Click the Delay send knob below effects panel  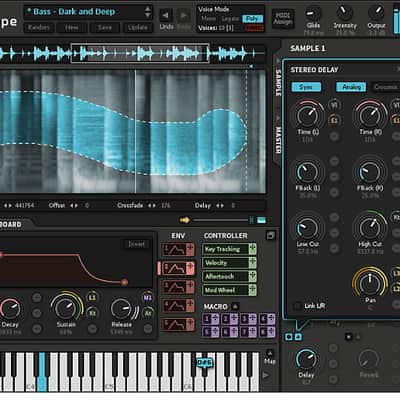pos(306,359)
